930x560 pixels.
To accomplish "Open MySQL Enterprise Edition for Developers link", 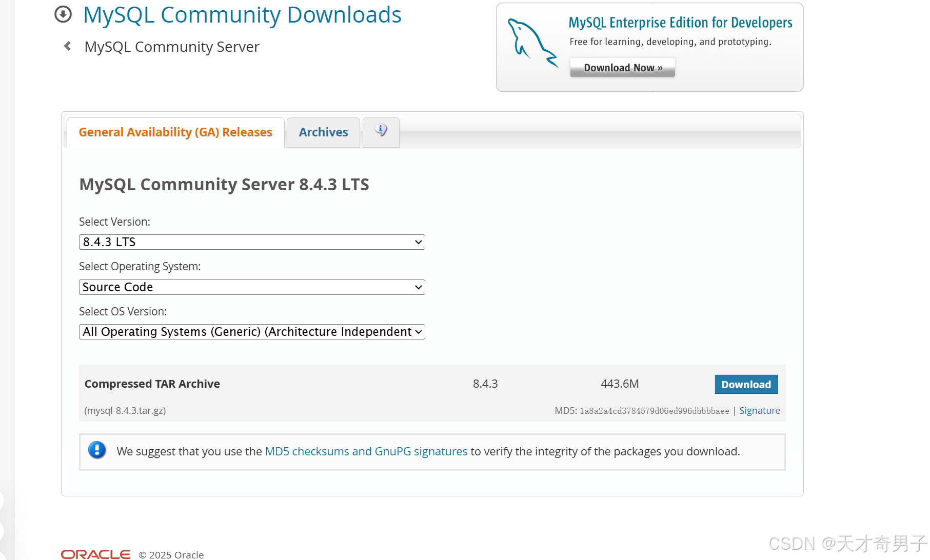I will 681,23.
